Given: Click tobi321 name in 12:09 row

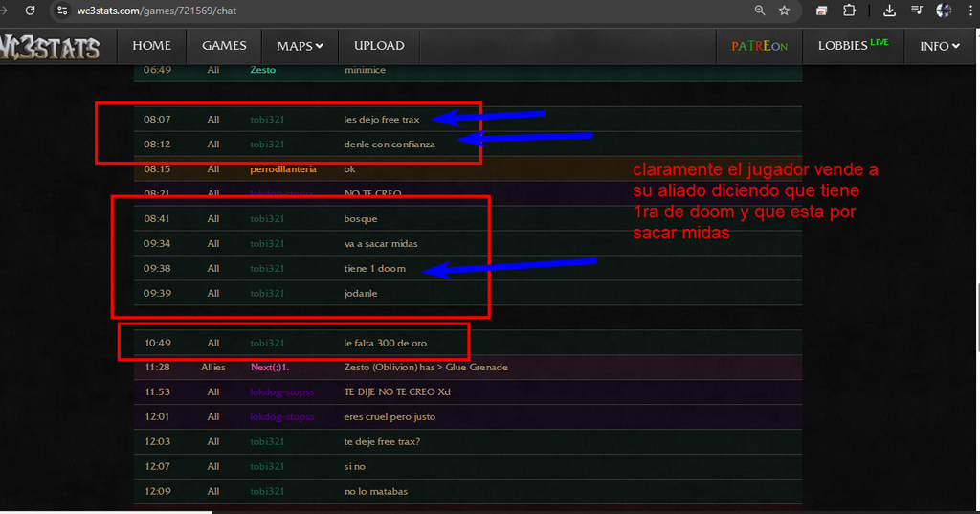Looking at the screenshot, I should [x=267, y=491].
